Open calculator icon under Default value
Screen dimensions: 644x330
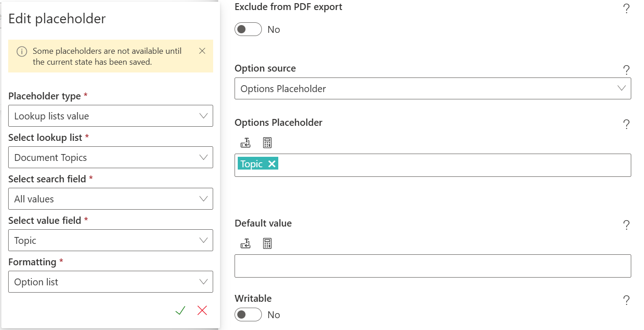coord(267,244)
